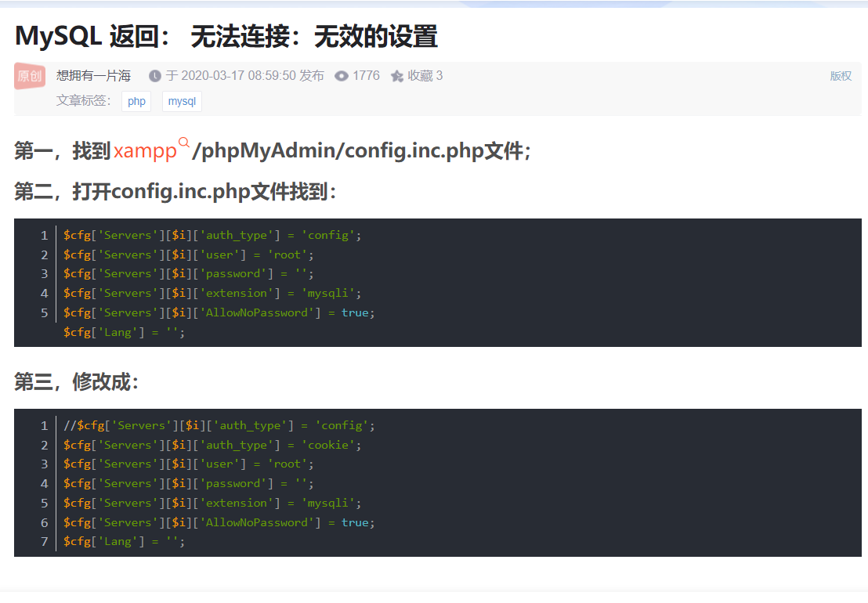Click unnumbered $cfg['Lang'] line in first block
The width and height of the screenshot is (868, 603).
click(124, 333)
